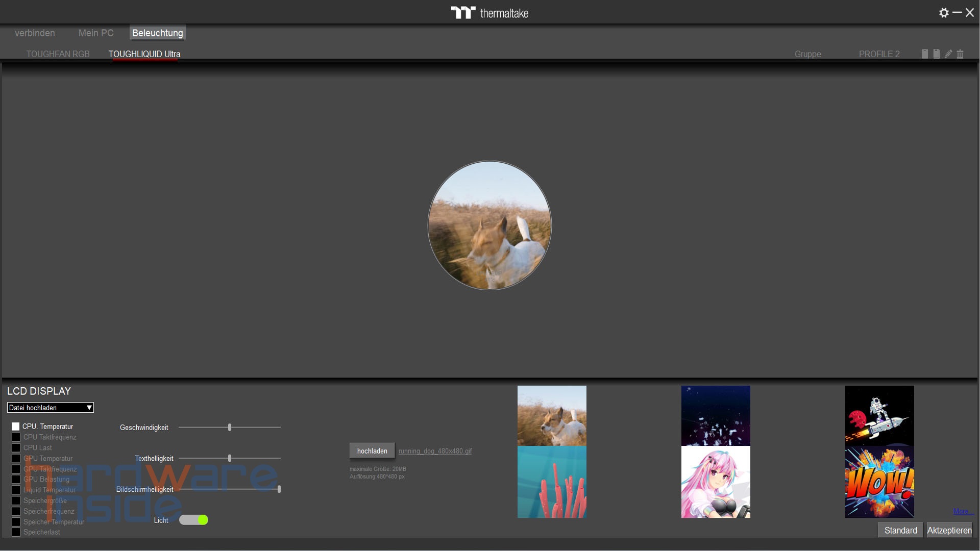Open the settings gear icon

tap(944, 13)
